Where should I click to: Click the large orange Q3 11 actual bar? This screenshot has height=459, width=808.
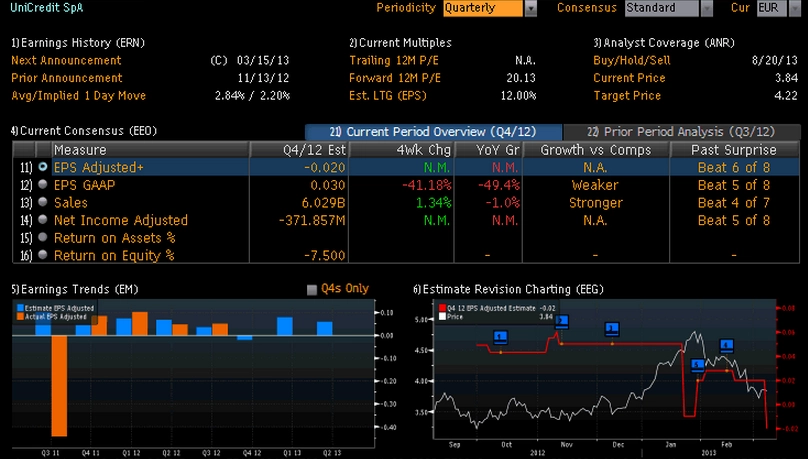point(59,385)
